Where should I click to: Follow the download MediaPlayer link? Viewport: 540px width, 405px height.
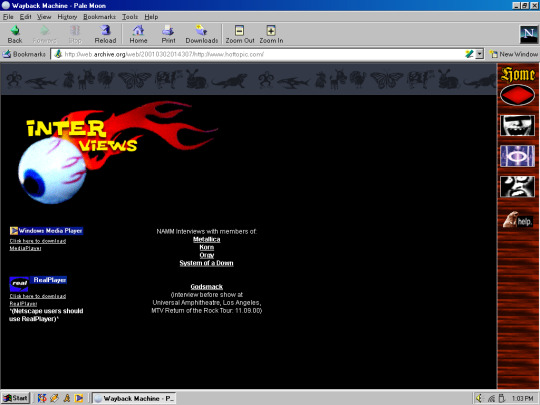38,245
